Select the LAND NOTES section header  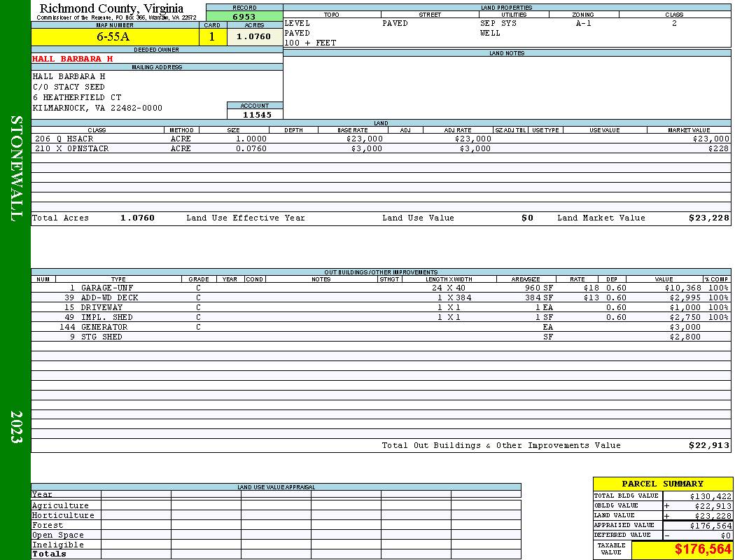pos(507,53)
